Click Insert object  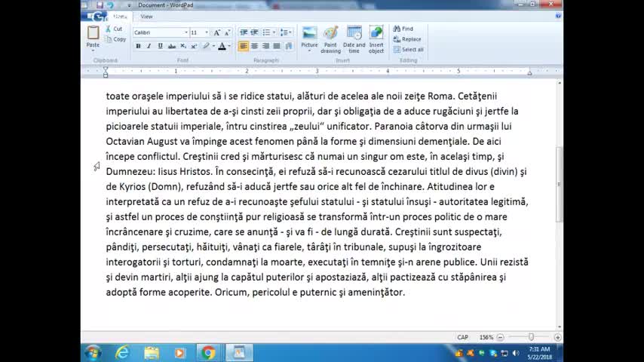(376, 39)
